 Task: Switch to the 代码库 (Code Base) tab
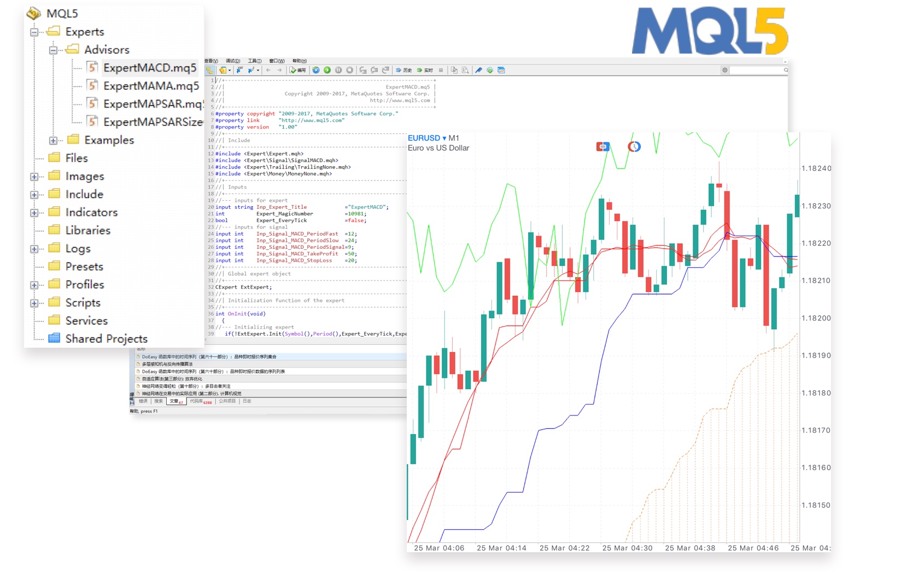pos(200,401)
